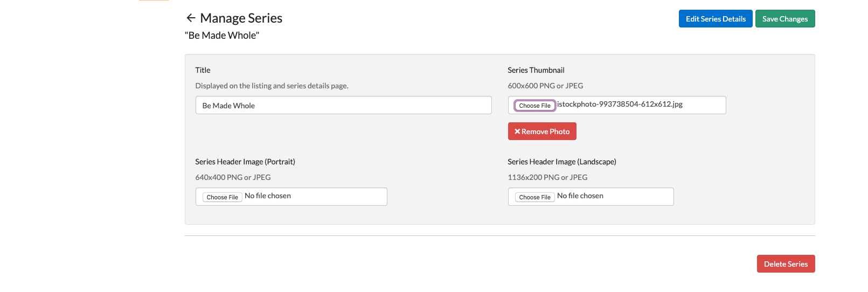Click the '600x600 PNG or JPEG' hint
The height and width of the screenshot is (292, 868).
tap(545, 86)
